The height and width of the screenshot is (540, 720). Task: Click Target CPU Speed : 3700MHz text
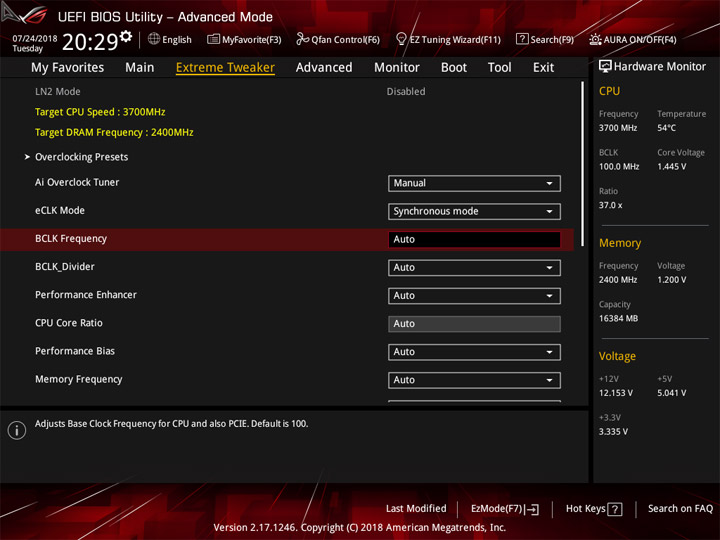100,112
